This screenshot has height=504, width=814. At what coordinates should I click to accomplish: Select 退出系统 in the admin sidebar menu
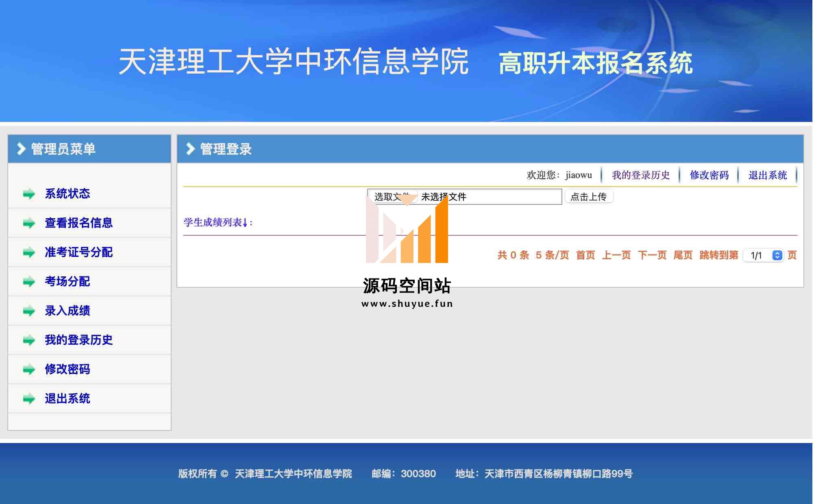[67, 398]
